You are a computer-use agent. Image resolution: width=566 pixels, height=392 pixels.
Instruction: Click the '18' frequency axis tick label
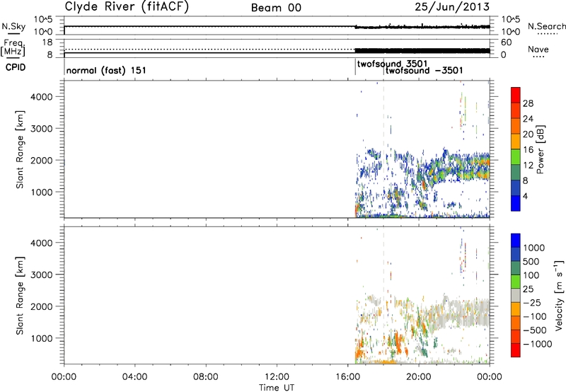(x=47, y=42)
